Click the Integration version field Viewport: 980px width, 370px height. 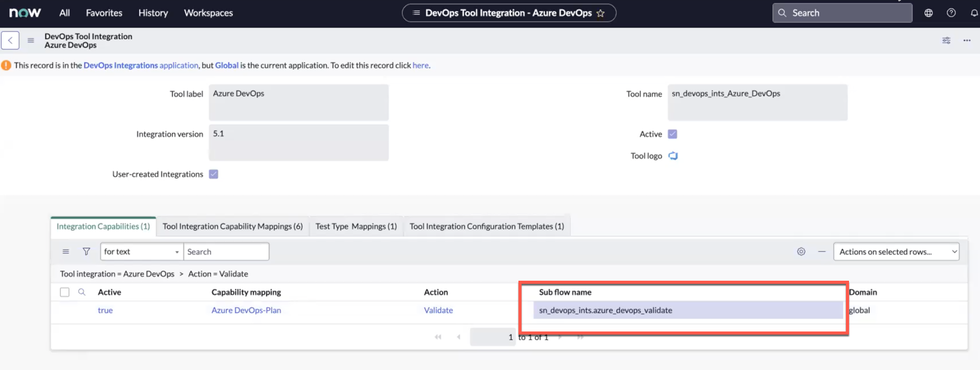coord(299,142)
